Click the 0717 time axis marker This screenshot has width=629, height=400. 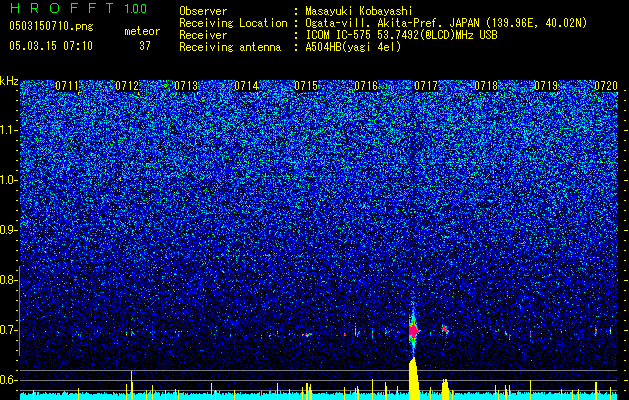426,86
